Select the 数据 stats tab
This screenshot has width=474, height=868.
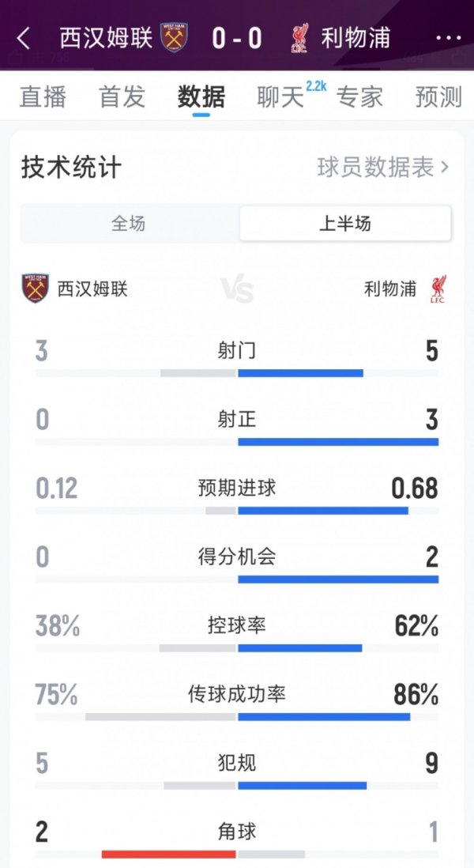[x=201, y=96]
